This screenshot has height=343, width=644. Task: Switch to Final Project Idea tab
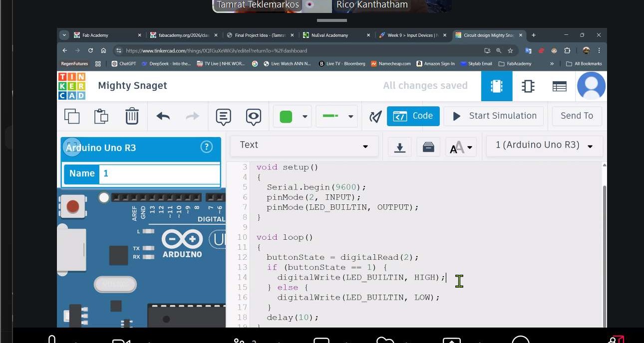point(261,35)
